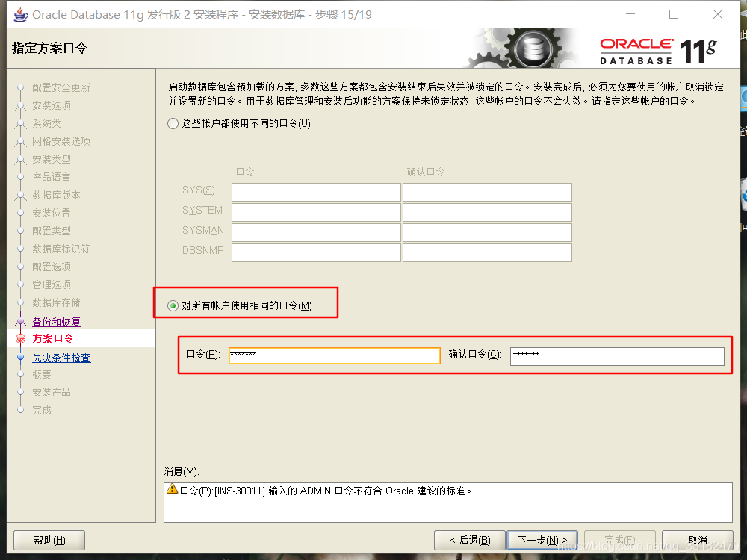Go back with 后退(B) button
Viewport: 747px width, 560px height.
coord(470,540)
